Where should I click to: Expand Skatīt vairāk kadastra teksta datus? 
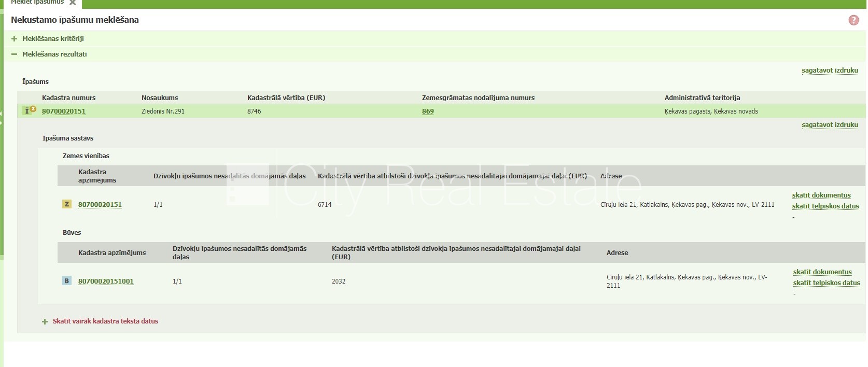(x=105, y=321)
